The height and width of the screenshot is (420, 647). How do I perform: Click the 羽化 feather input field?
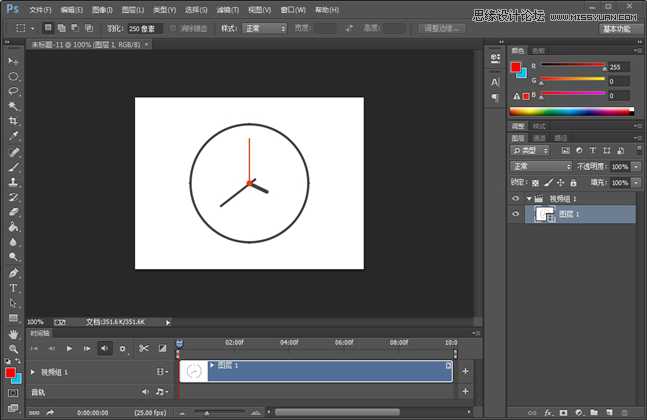143,28
